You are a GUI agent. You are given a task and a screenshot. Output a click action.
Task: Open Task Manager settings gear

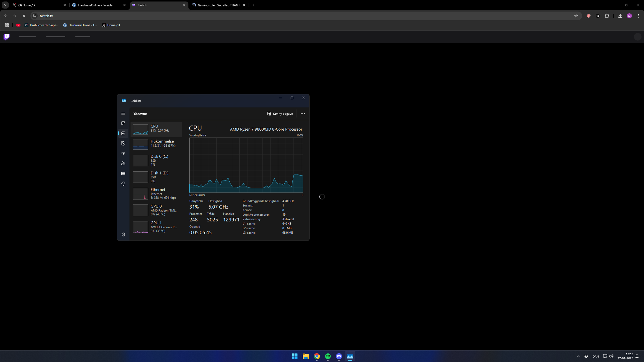pos(123,234)
